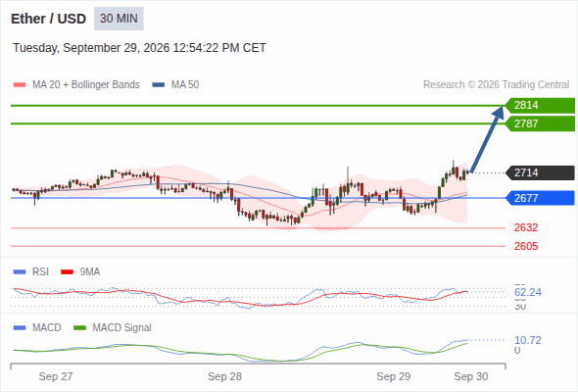Screen dimensions: 578x392
Task: Click the 2605 support level value
Action: pyautogui.click(x=526, y=246)
